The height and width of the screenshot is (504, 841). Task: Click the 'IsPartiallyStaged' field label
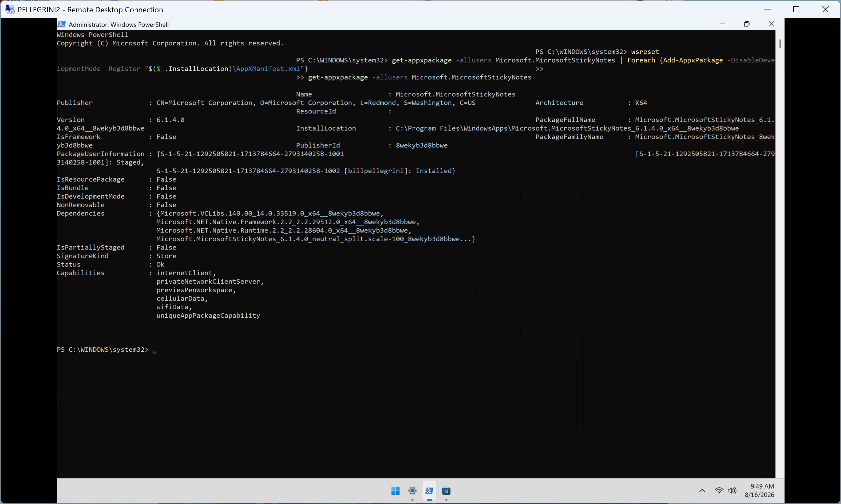(91, 247)
